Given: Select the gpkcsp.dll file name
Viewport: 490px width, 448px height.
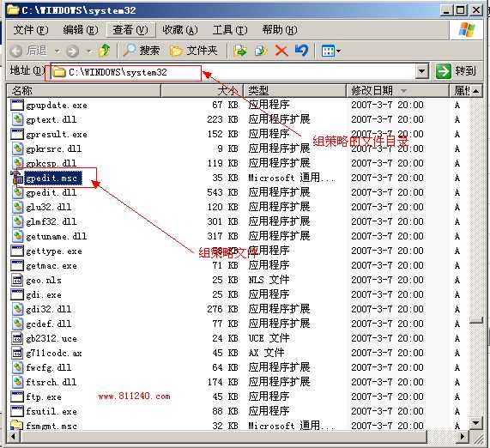Looking at the screenshot, I should [x=51, y=164].
